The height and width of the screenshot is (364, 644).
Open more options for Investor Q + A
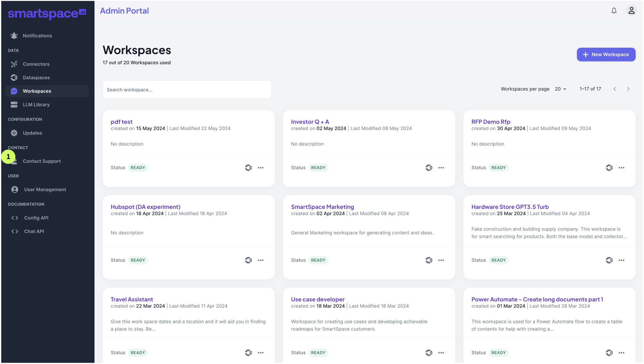coord(441,168)
